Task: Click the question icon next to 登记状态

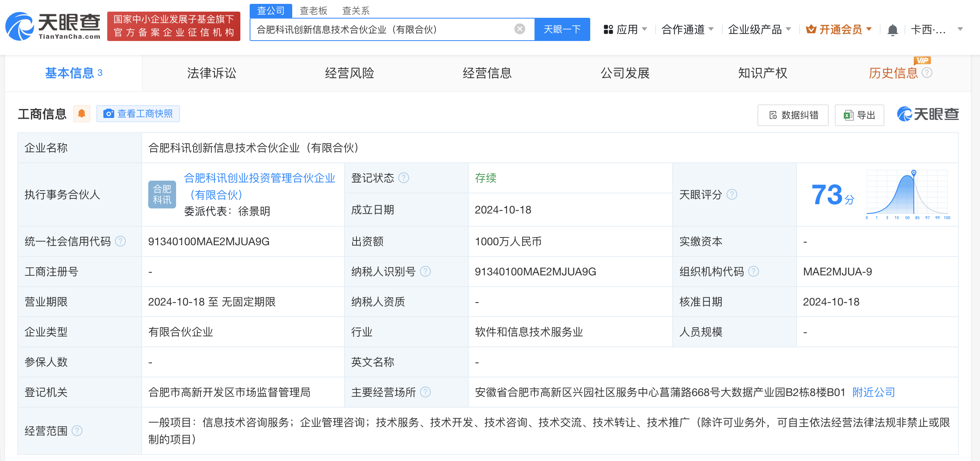Action: 404,178
